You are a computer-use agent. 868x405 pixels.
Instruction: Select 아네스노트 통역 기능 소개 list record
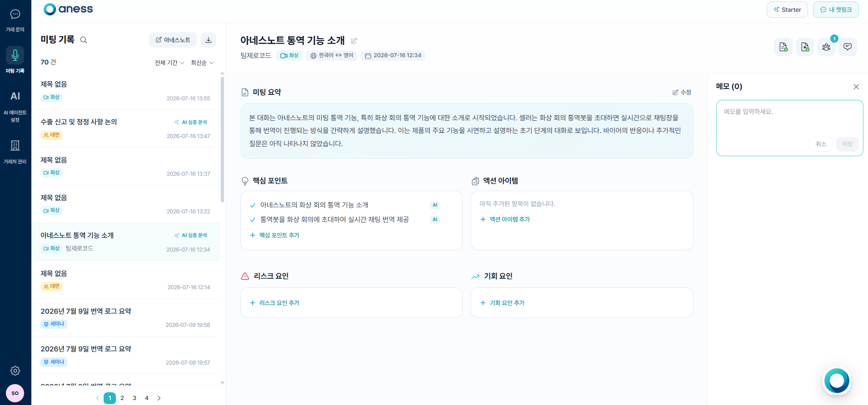click(125, 242)
